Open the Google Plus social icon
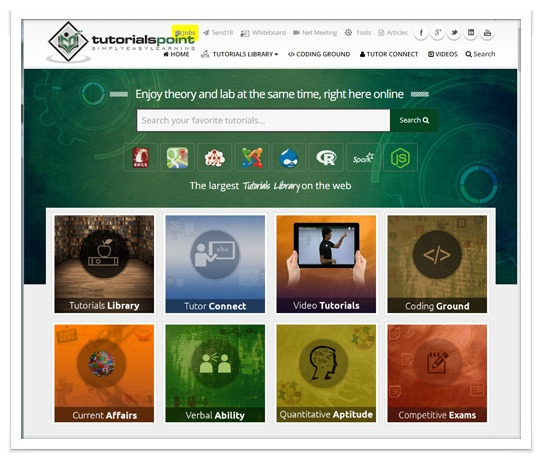Screen dimensions: 542x459 [x=437, y=33]
